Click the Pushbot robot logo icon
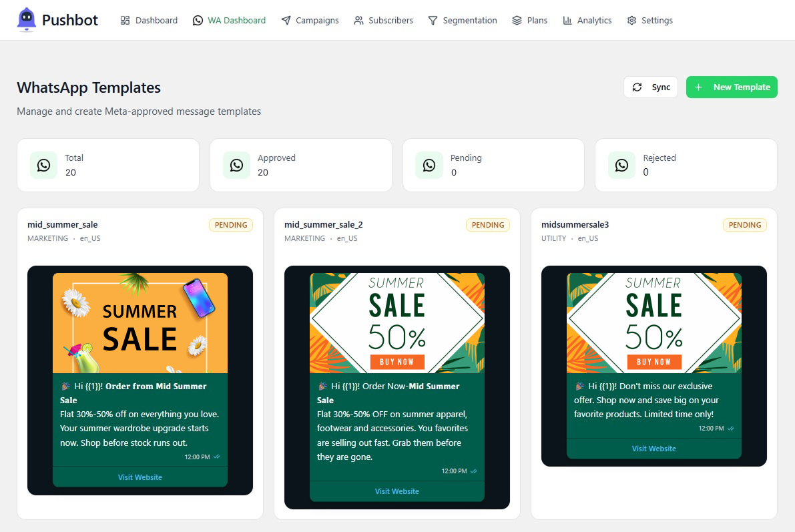This screenshot has height=532, width=795. point(26,20)
